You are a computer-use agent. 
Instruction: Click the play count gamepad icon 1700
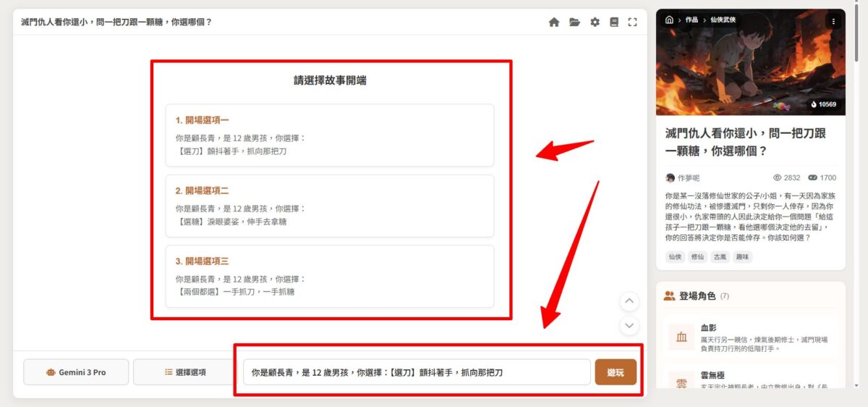point(812,177)
